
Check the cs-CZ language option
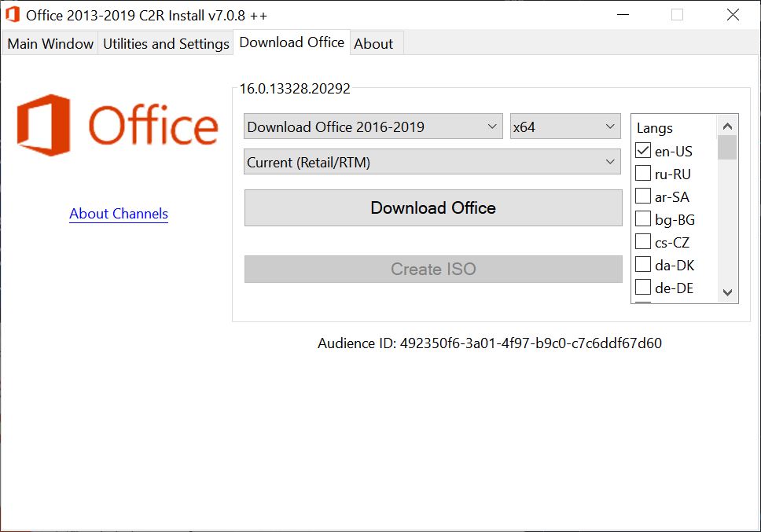642,241
